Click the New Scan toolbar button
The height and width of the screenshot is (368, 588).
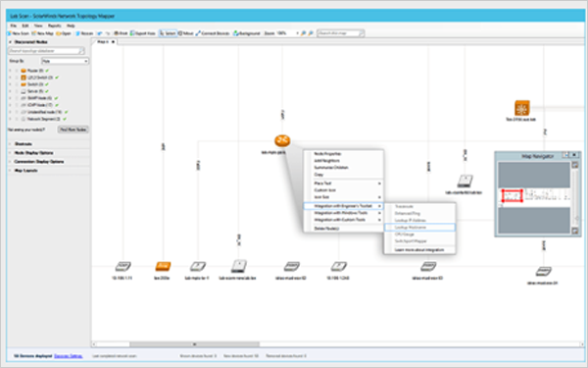click(18, 33)
